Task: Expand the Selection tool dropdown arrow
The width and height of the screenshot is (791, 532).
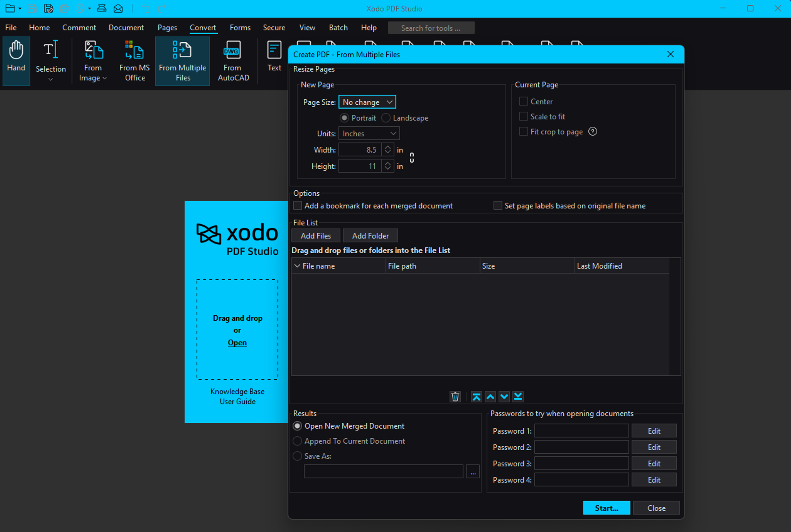Action: pyautogui.click(x=51, y=79)
